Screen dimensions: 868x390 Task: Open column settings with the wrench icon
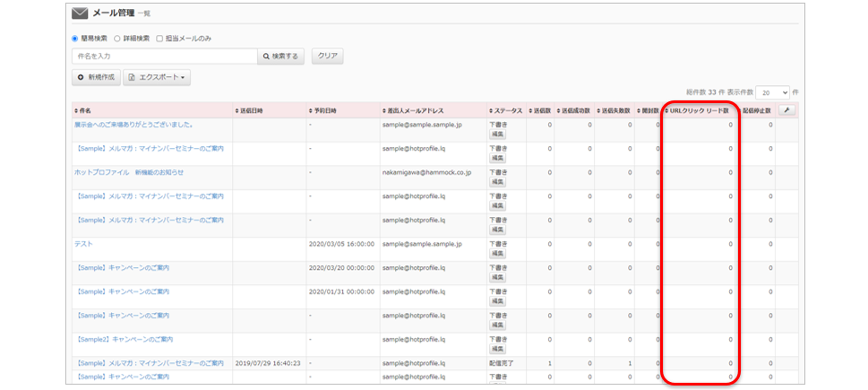[x=786, y=110]
